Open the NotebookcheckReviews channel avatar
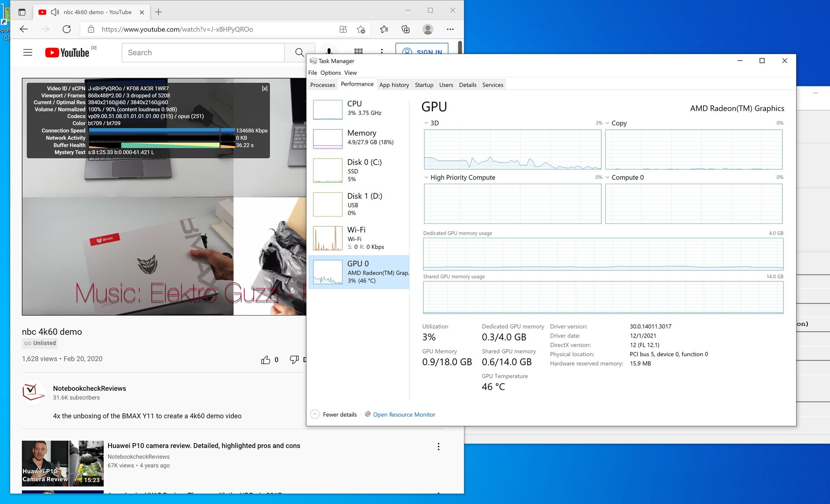 coord(33,392)
